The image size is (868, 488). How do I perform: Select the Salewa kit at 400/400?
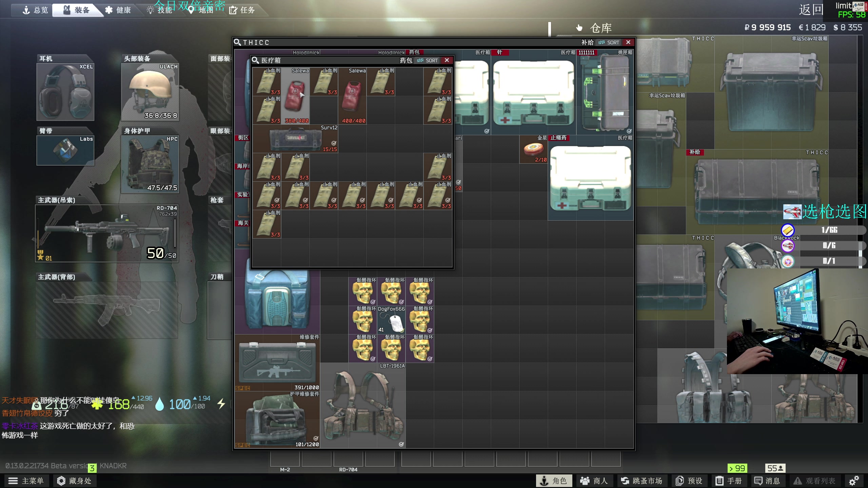click(352, 96)
